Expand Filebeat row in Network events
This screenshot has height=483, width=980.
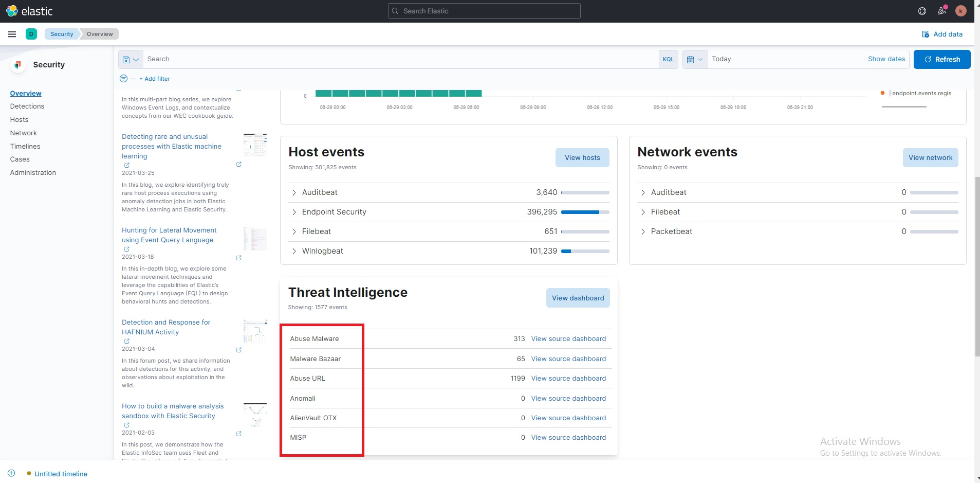pyautogui.click(x=643, y=212)
